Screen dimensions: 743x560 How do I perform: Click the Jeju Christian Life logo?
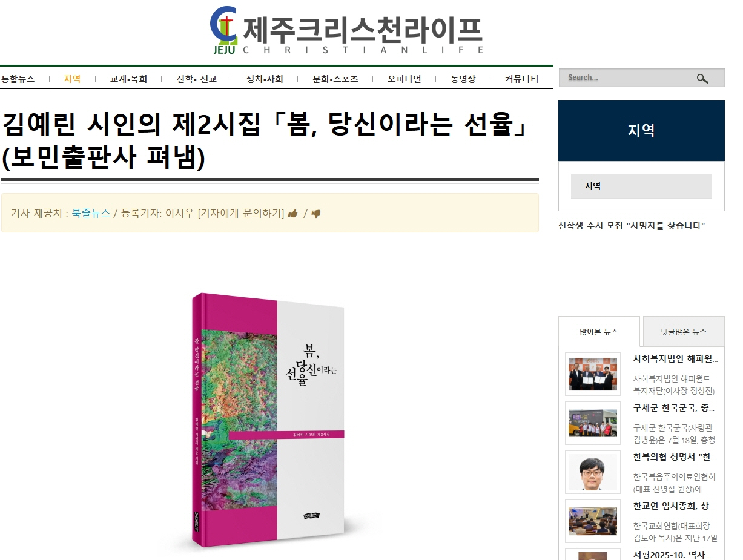pos(347,30)
